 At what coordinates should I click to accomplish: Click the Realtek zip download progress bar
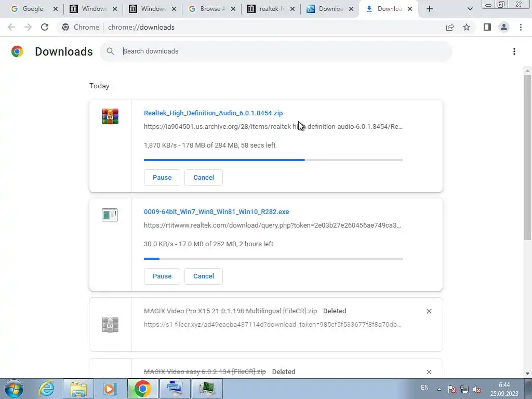[x=273, y=160]
